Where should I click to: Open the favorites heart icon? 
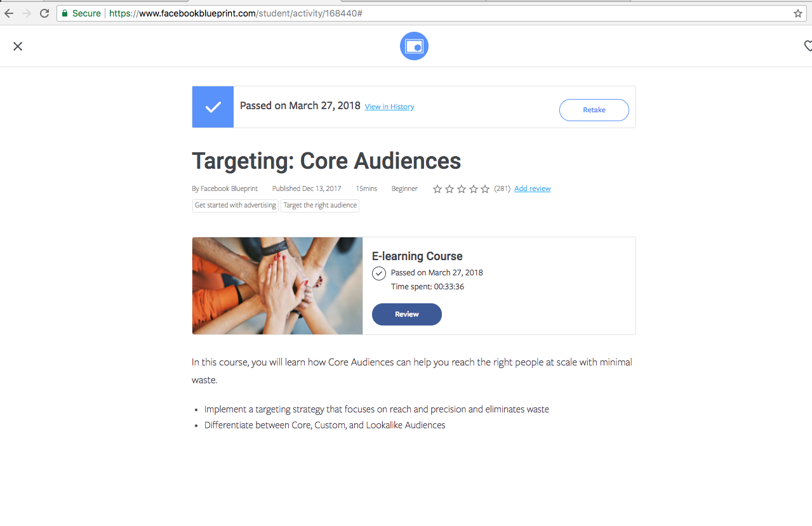point(808,46)
